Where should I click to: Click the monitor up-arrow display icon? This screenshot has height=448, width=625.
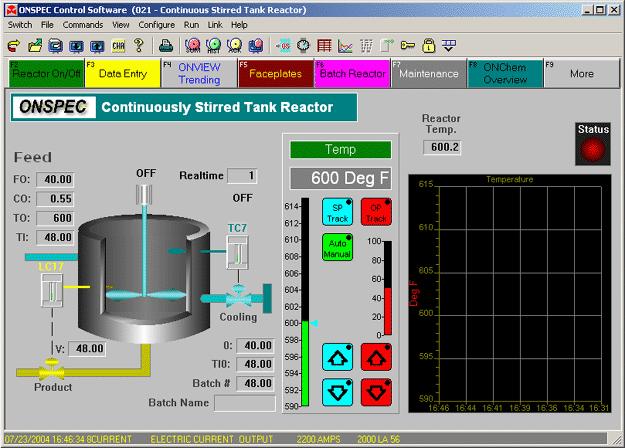click(97, 46)
